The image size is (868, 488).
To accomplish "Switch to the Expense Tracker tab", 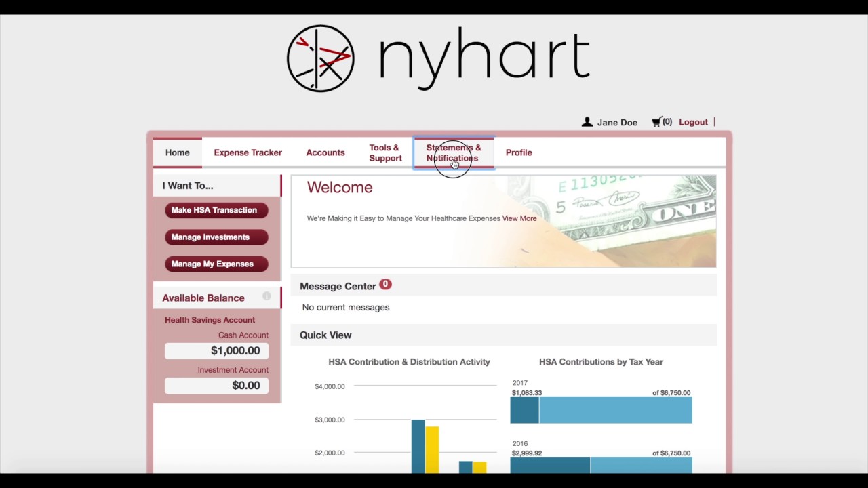I will coord(248,152).
